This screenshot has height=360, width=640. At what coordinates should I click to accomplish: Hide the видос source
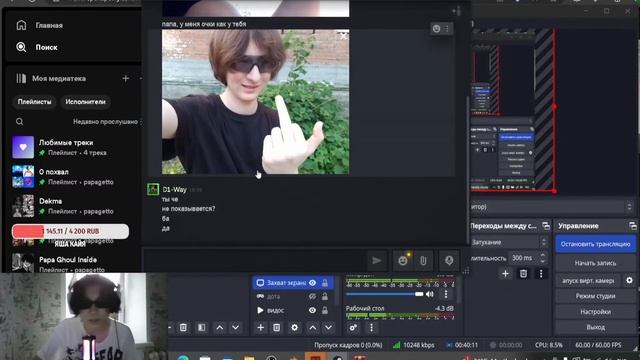click(x=312, y=310)
